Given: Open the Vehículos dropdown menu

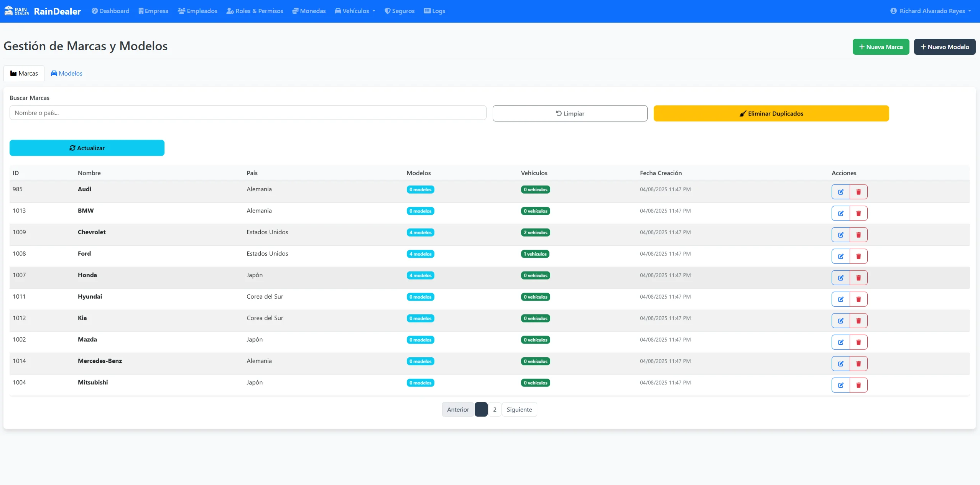Looking at the screenshot, I should point(355,11).
